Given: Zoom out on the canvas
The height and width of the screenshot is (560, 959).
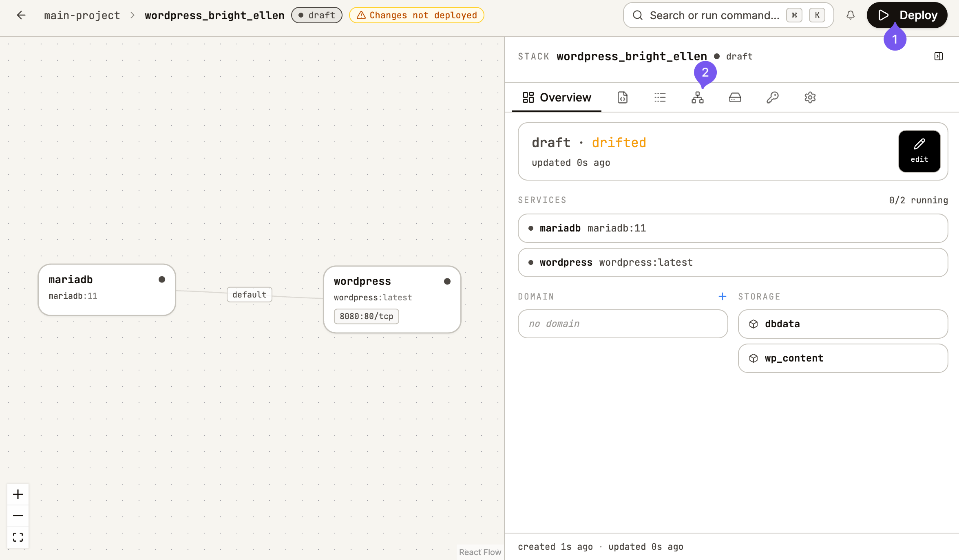Looking at the screenshot, I should (x=18, y=516).
